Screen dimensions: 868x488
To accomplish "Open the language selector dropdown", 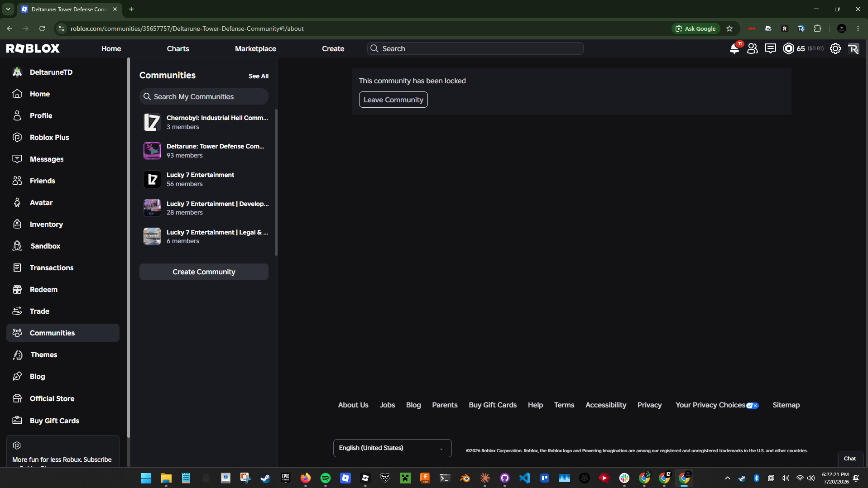I will [392, 448].
